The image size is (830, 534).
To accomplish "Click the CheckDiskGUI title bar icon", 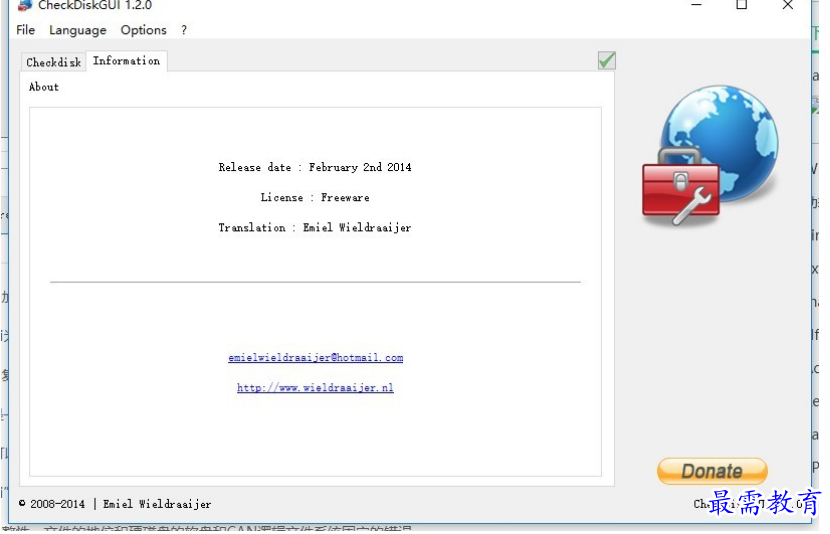I will (x=24, y=5).
